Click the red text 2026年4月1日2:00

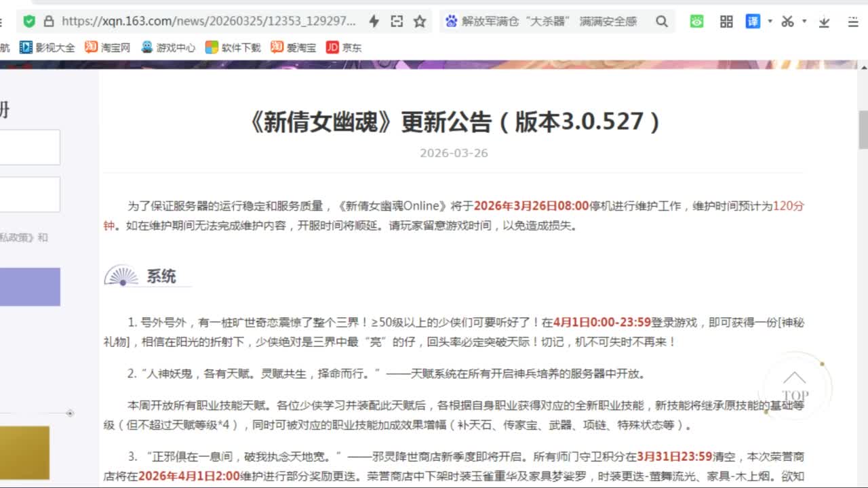point(189,476)
